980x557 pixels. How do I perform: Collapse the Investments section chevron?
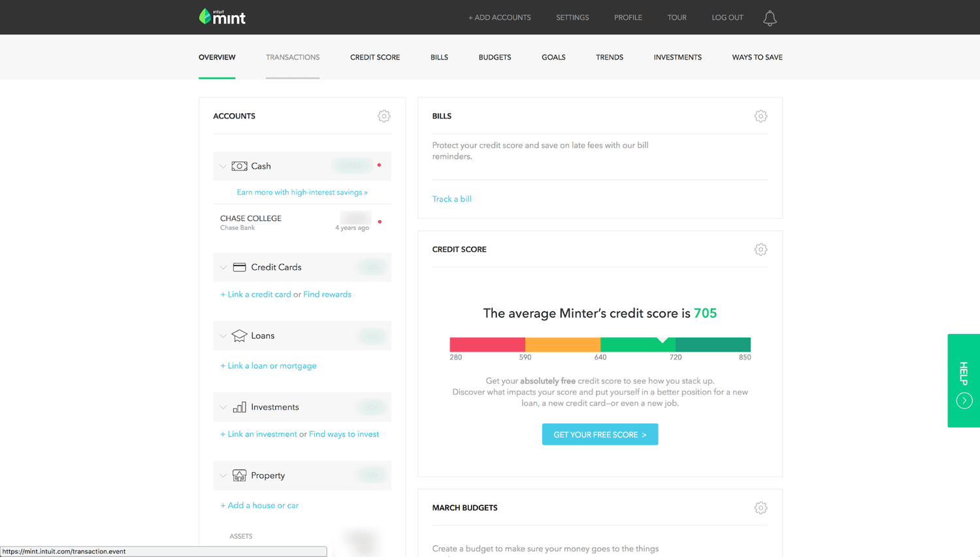(x=223, y=407)
